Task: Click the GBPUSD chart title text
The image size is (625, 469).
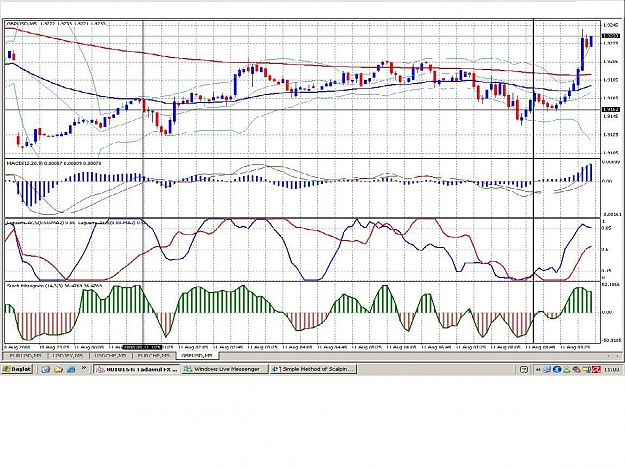Action: click(56, 24)
